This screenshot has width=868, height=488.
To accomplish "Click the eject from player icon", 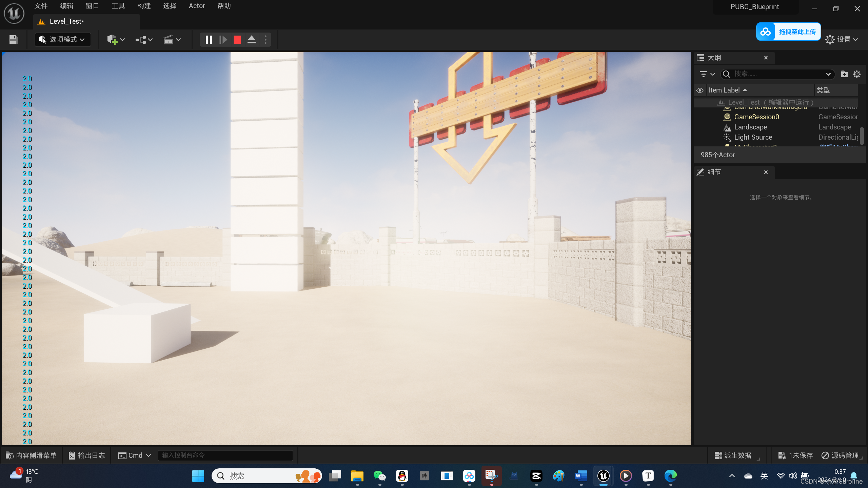I will click(x=252, y=40).
